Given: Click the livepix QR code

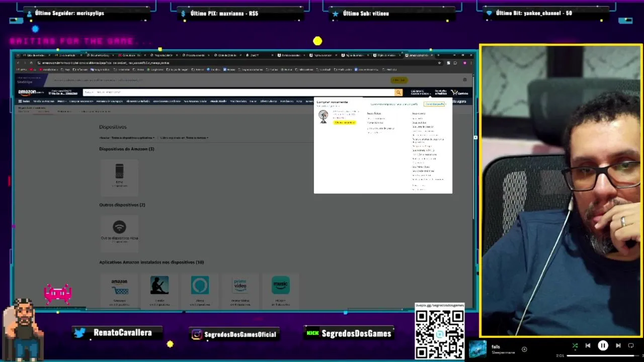Looking at the screenshot, I should (440, 334).
